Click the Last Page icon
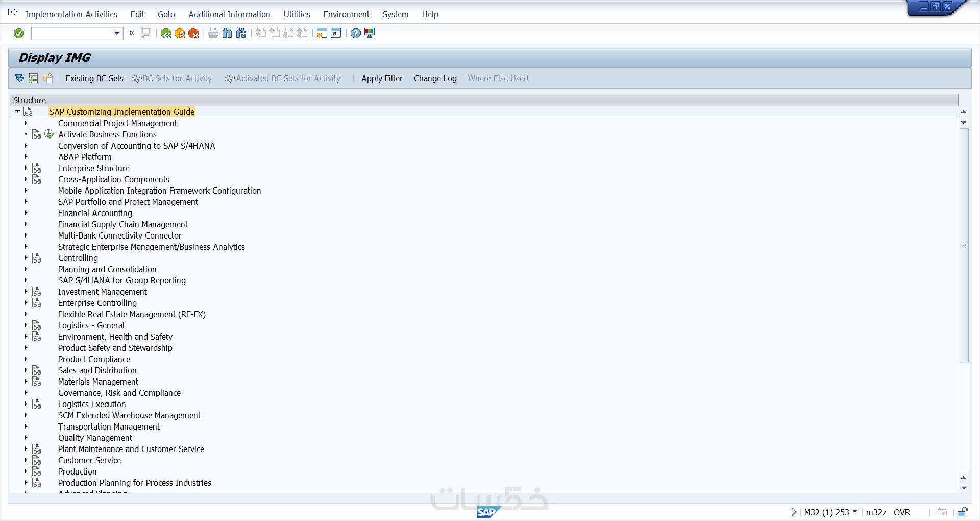The width and height of the screenshot is (980, 521). click(x=302, y=33)
